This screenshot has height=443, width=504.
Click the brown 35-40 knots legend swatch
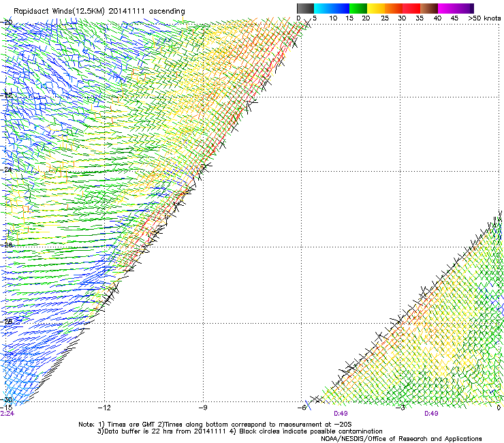429,8
